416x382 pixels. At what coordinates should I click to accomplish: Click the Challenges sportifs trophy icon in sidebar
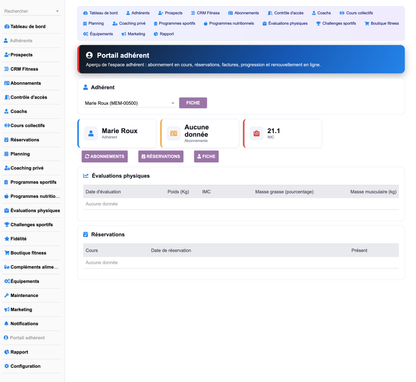tap(6, 225)
